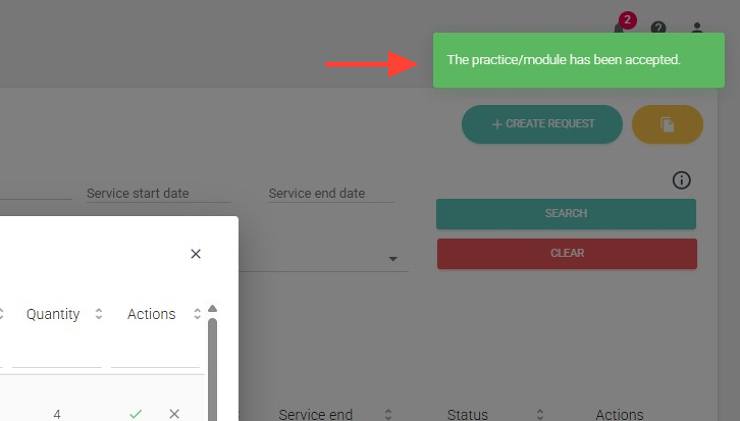Image resolution: width=740 pixels, height=421 pixels.
Task: Sort the Status column
Action: coord(539,414)
